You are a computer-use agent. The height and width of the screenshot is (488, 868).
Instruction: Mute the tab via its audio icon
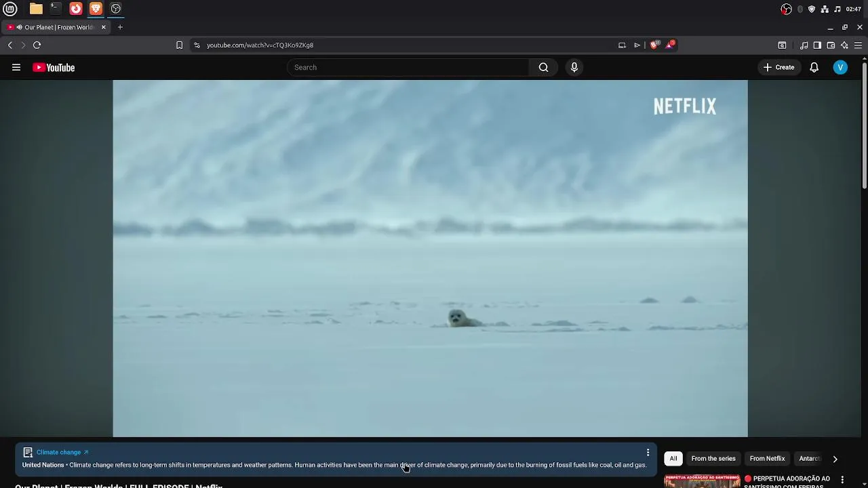[x=20, y=27]
